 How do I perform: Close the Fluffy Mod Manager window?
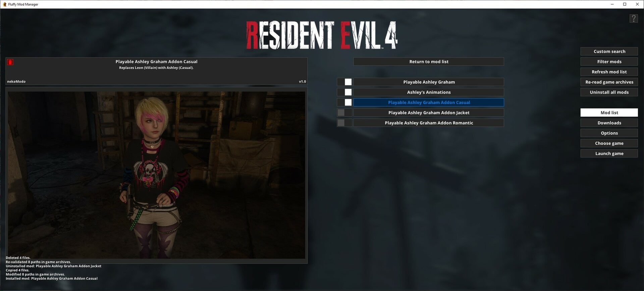637,4
